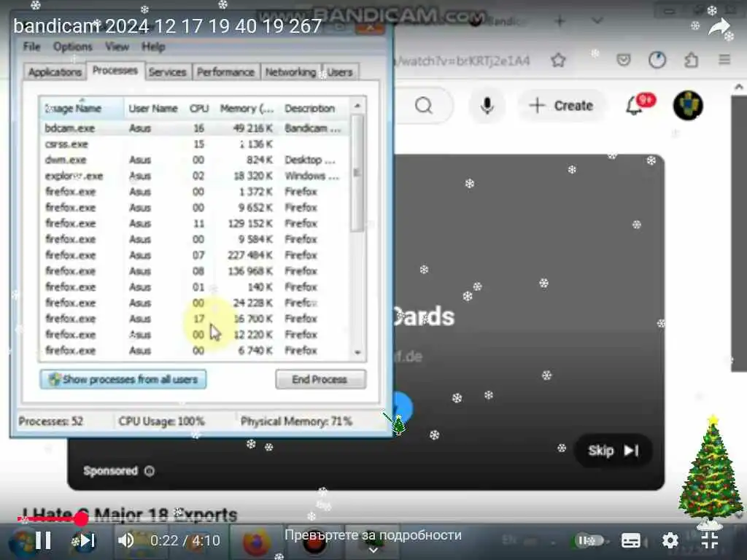Click the End Process button
Screen dimensions: 747x560
click(x=321, y=379)
